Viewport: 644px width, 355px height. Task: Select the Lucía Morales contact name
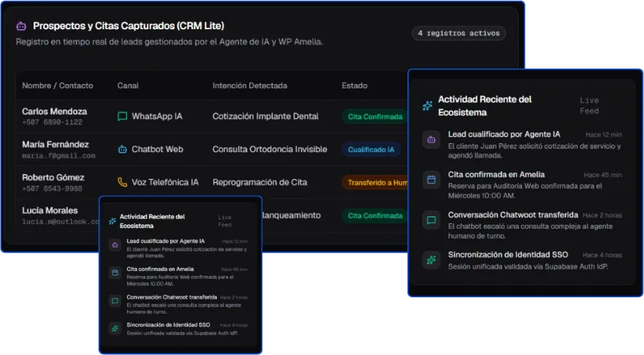coord(50,210)
